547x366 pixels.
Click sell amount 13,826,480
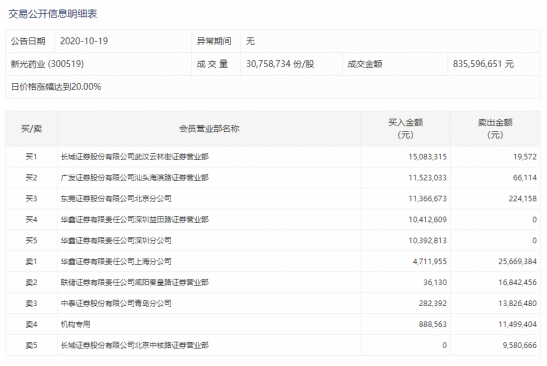tap(517, 304)
